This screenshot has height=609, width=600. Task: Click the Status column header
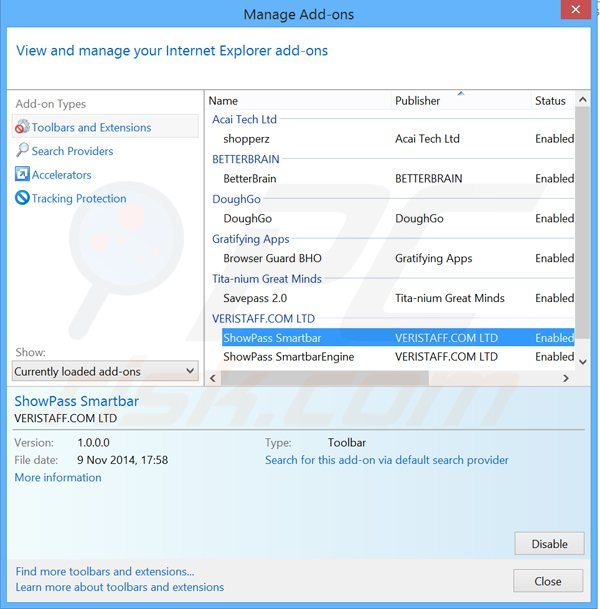(x=552, y=101)
